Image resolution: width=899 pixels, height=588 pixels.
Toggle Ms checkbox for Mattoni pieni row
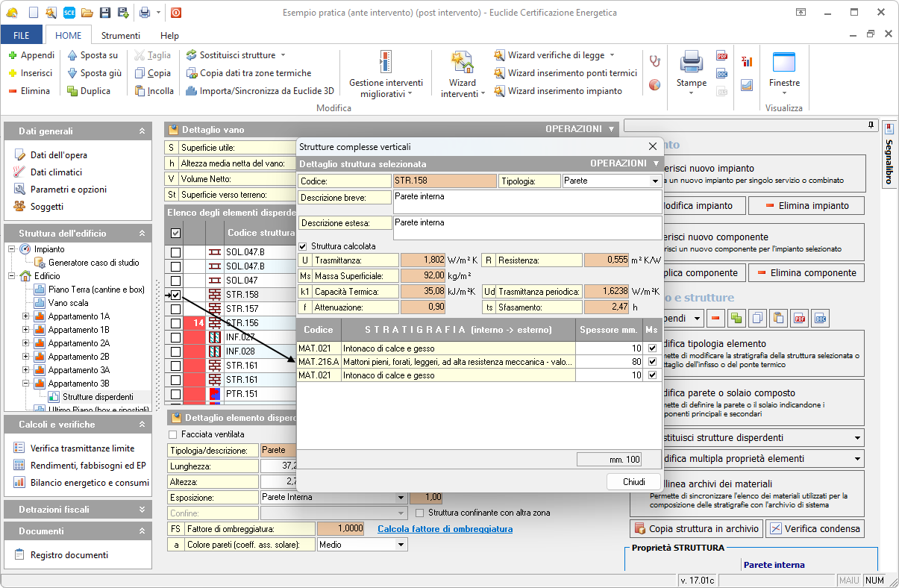(652, 362)
